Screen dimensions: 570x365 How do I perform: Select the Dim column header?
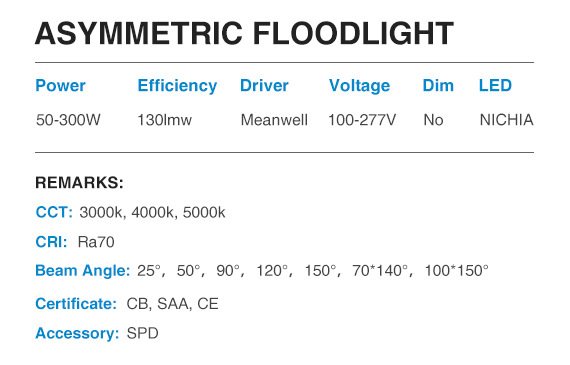pos(438,86)
